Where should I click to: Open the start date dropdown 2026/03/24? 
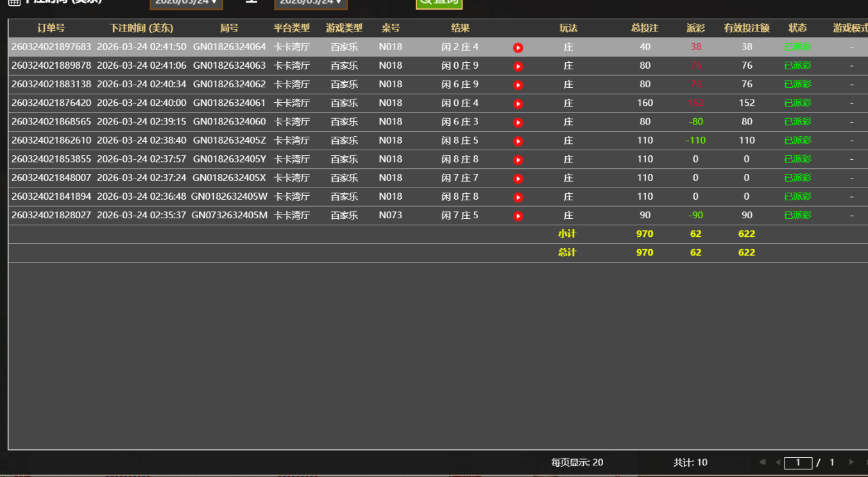[186, 4]
